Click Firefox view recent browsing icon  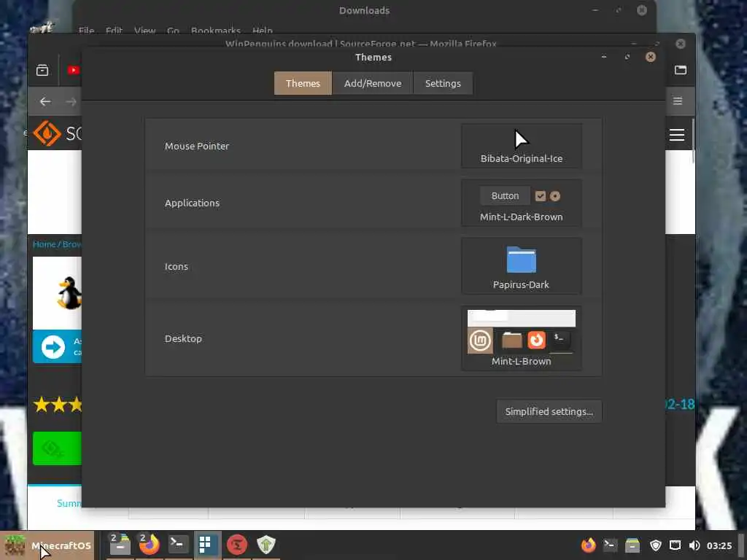point(42,71)
